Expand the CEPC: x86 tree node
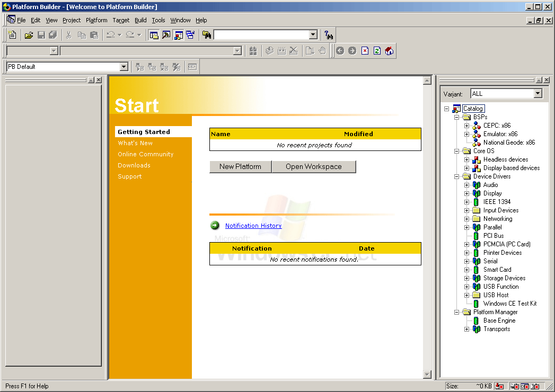555x392 pixels. 466,126
